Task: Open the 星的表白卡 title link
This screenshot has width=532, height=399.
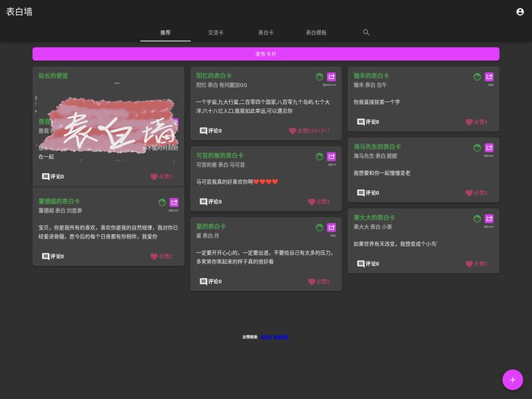Action: click(x=211, y=226)
